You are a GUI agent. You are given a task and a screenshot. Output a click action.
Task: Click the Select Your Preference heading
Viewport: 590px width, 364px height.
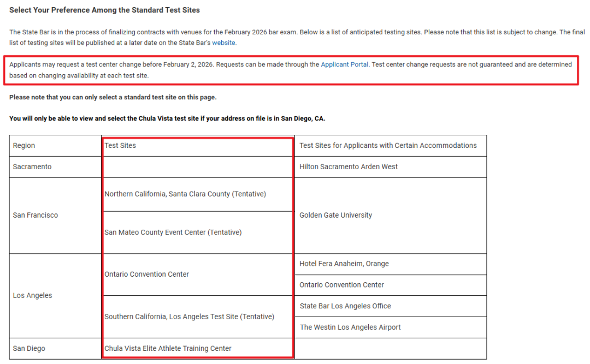coord(104,10)
